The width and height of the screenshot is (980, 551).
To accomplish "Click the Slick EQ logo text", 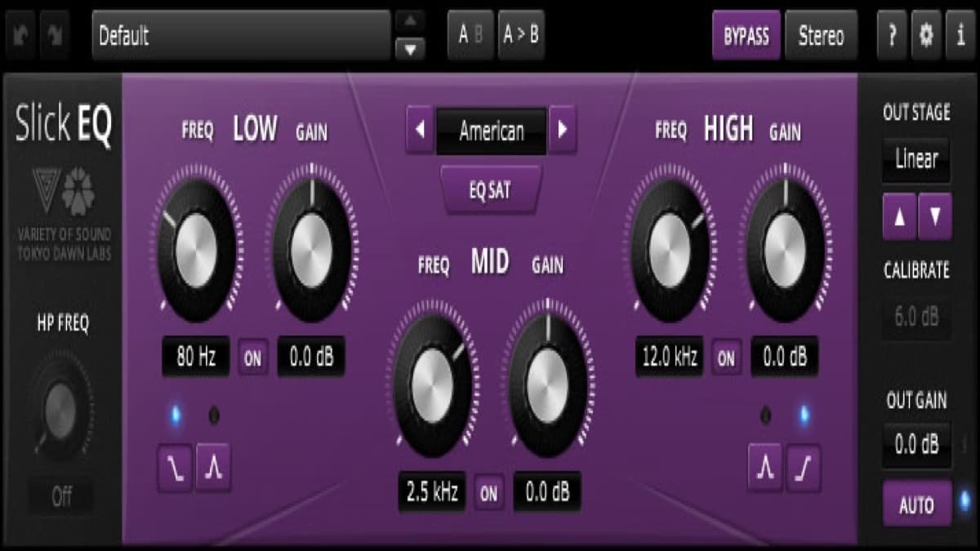I will point(64,126).
